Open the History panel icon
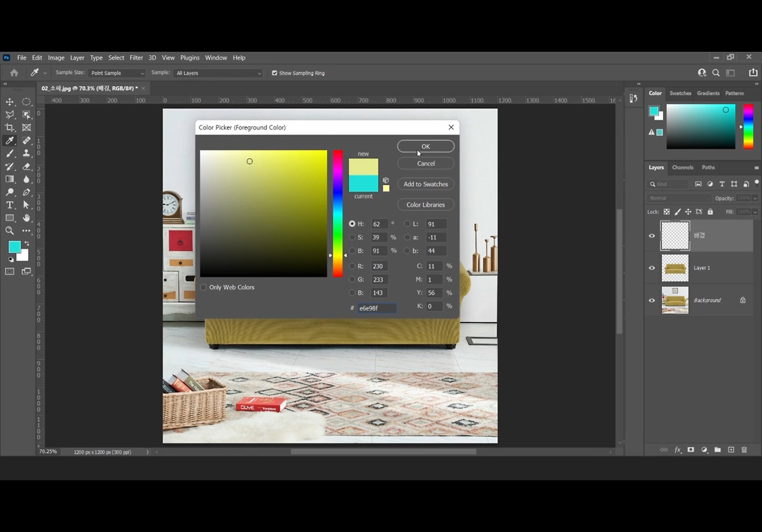The height and width of the screenshot is (532, 762). (x=633, y=98)
